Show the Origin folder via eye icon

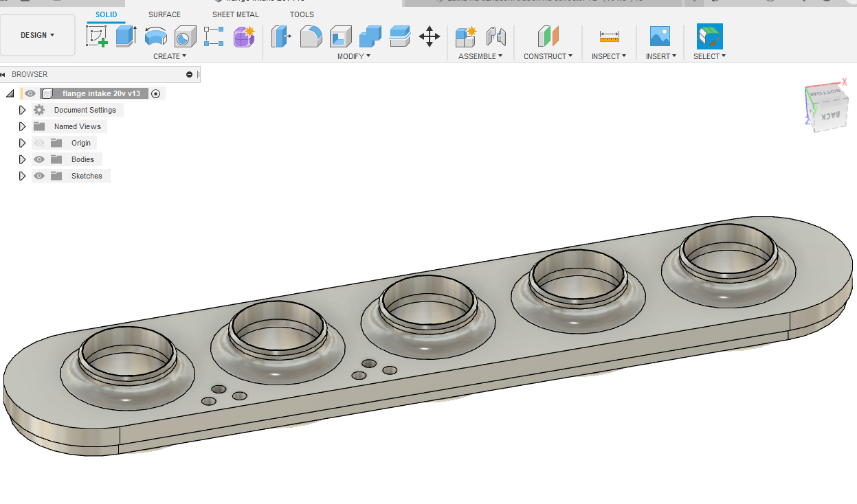pyautogui.click(x=39, y=143)
